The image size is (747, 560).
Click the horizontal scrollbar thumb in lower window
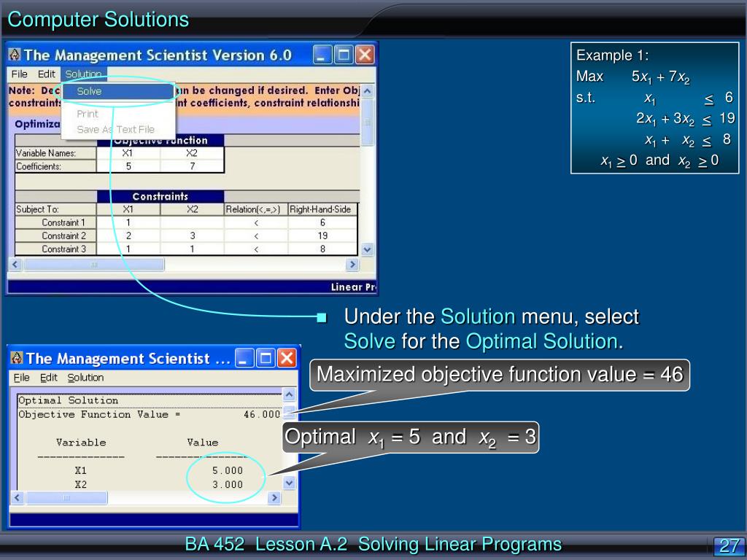pos(66,498)
